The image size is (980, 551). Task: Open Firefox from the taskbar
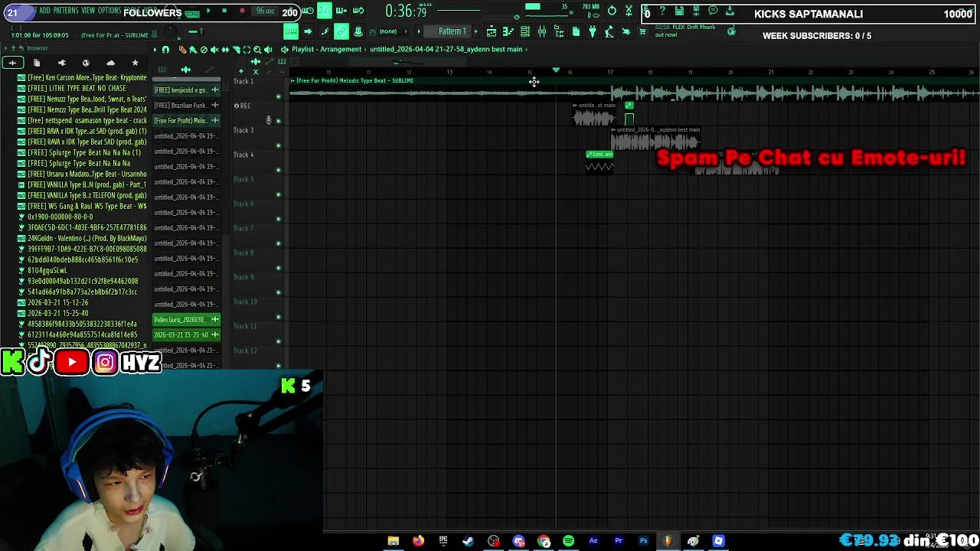[418, 541]
